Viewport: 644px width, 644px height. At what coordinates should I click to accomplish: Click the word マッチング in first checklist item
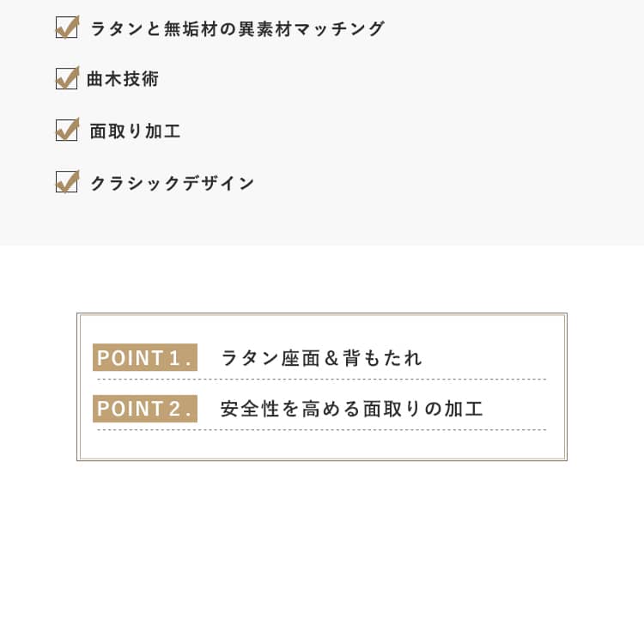339,28
